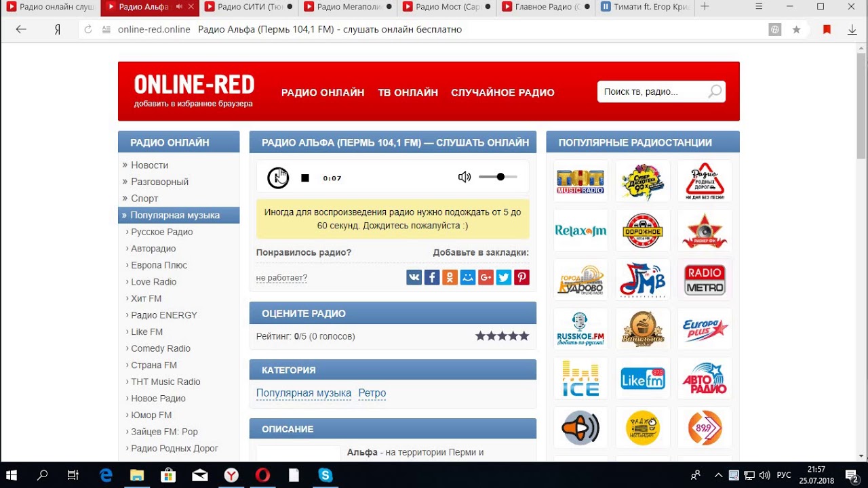Go back with the browser arrow
This screenshot has height=488, width=868.
point(21,29)
